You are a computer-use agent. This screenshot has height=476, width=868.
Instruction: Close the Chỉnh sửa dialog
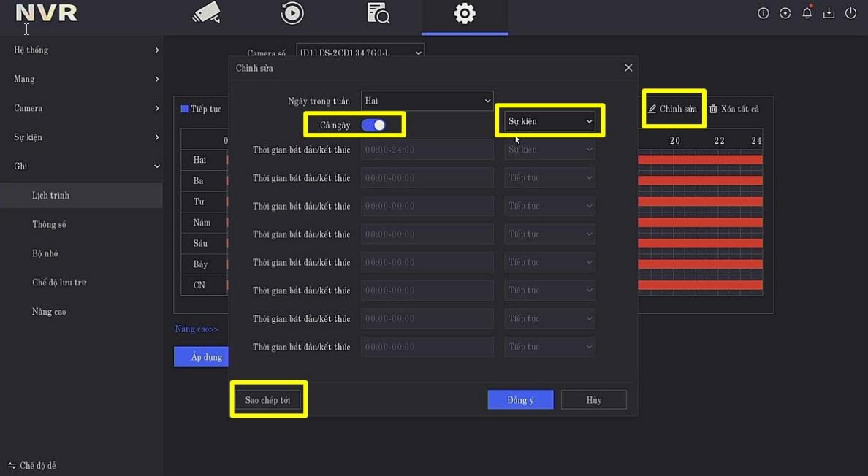628,68
